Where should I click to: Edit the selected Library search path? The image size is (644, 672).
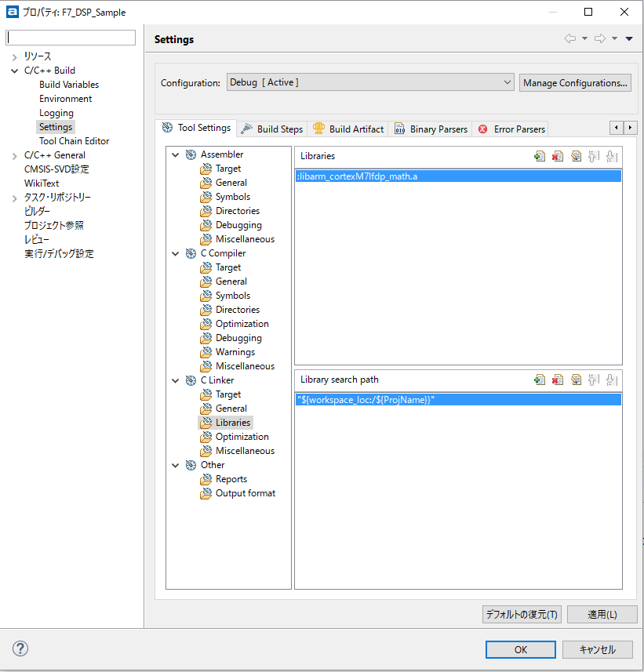point(576,380)
